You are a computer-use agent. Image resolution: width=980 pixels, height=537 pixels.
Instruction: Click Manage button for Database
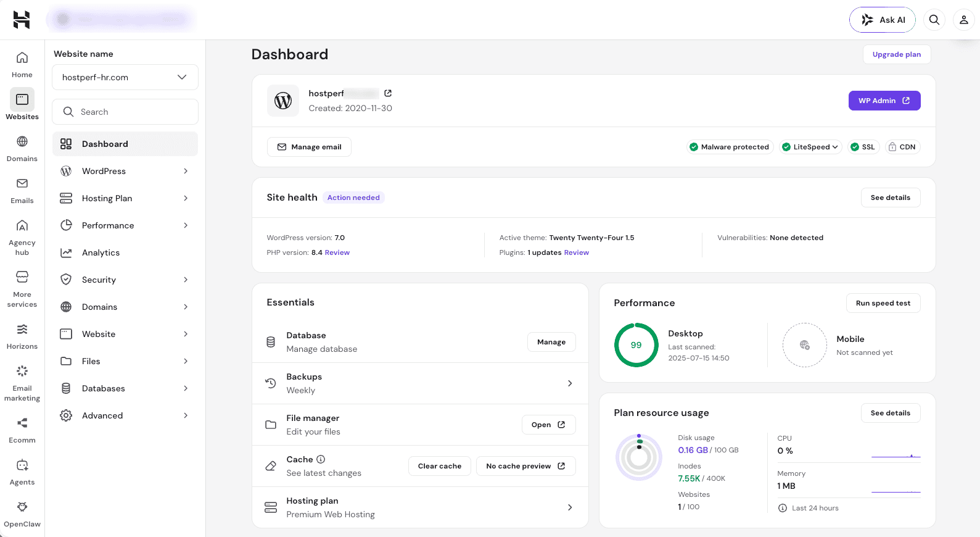click(551, 342)
